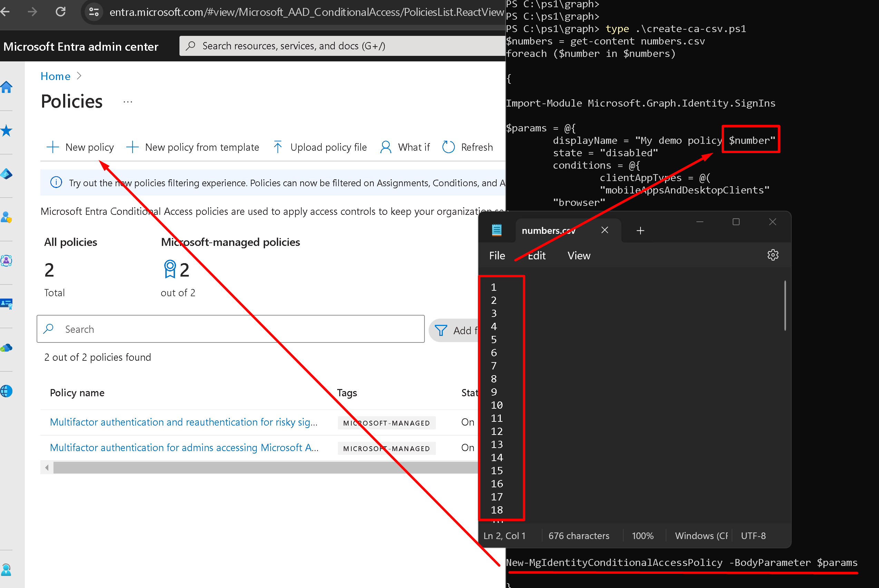Click the Home icon in the sidebar
Screen dimensions: 879x588
pyautogui.click(x=7, y=87)
